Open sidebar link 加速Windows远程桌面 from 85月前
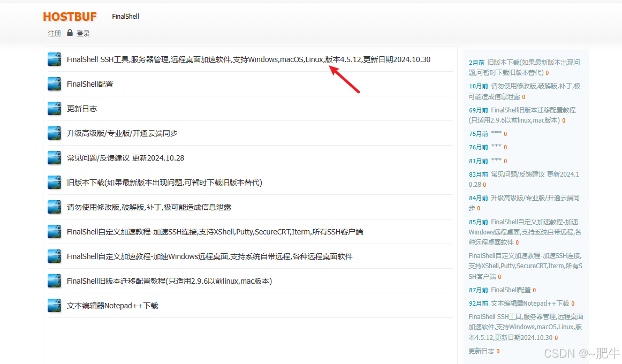 525,232
